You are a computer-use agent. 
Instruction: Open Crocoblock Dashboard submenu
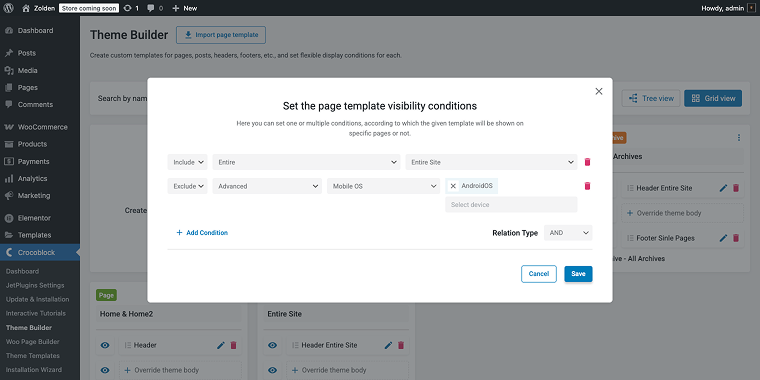[22, 271]
